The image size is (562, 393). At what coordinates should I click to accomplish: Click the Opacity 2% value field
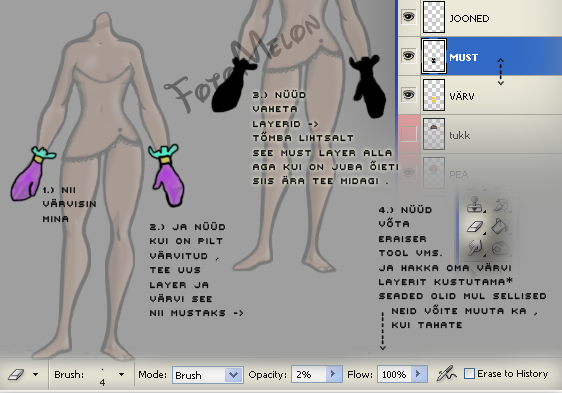coord(309,374)
